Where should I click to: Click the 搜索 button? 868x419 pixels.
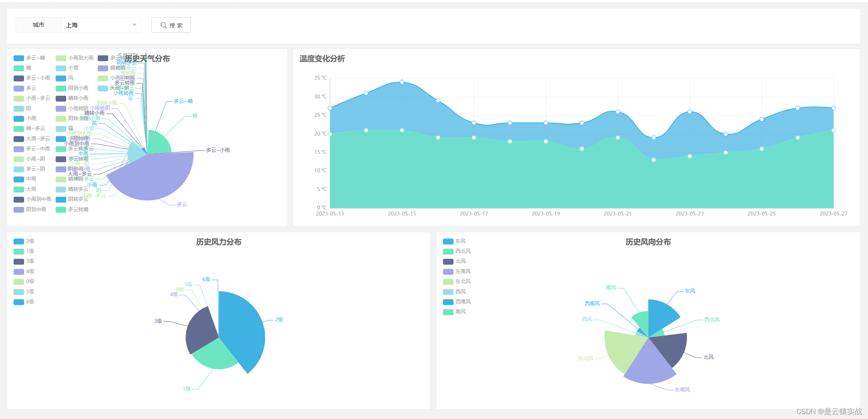click(x=171, y=25)
